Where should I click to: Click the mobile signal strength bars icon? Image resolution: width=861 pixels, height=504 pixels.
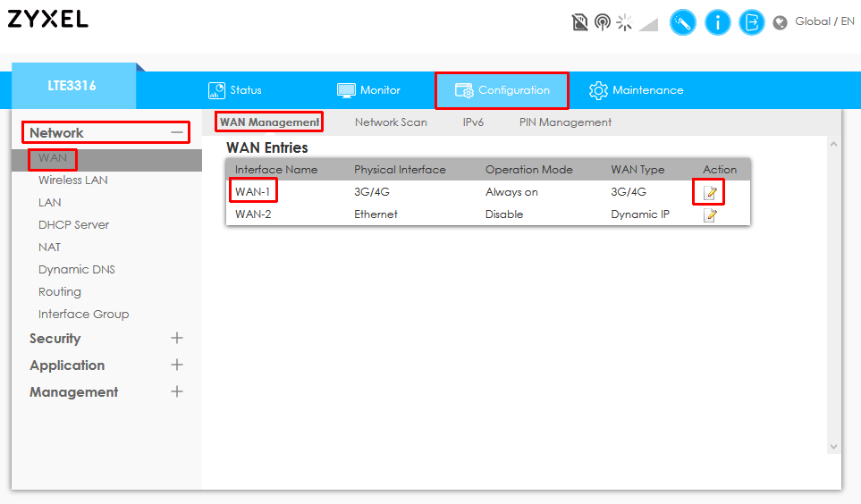coord(648,23)
